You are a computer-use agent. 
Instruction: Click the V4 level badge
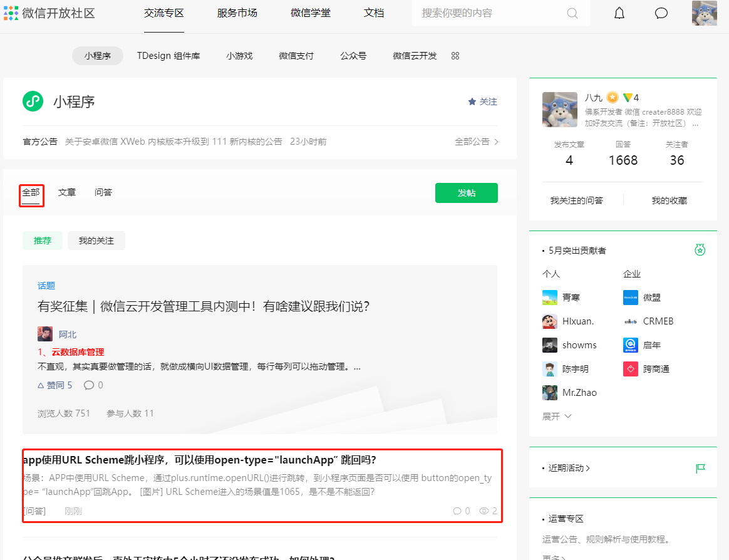click(631, 98)
